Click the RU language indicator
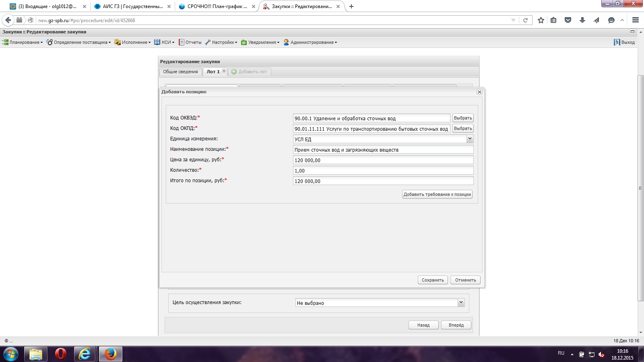This screenshot has height=362, width=644. point(561,353)
